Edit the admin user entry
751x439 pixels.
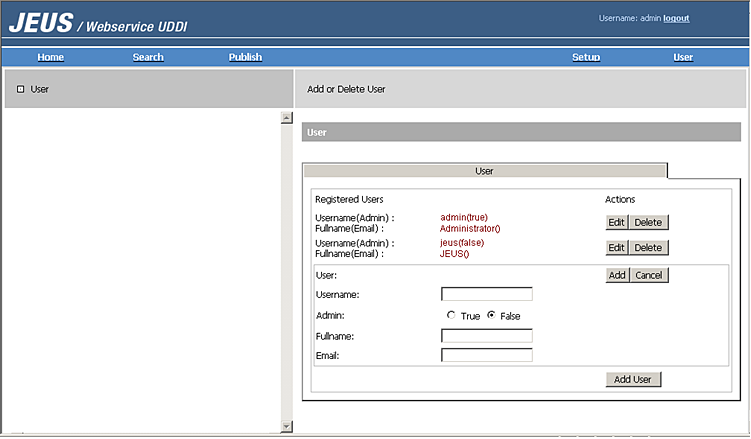[617, 222]
